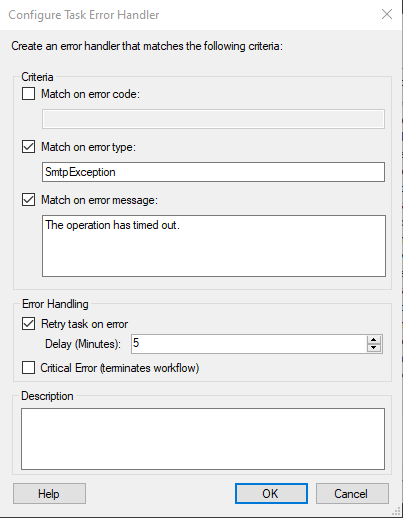Tick the Critical Error terminates workflow checkbox
This screenshot has height=518, width=403.
tap(28, 368)
